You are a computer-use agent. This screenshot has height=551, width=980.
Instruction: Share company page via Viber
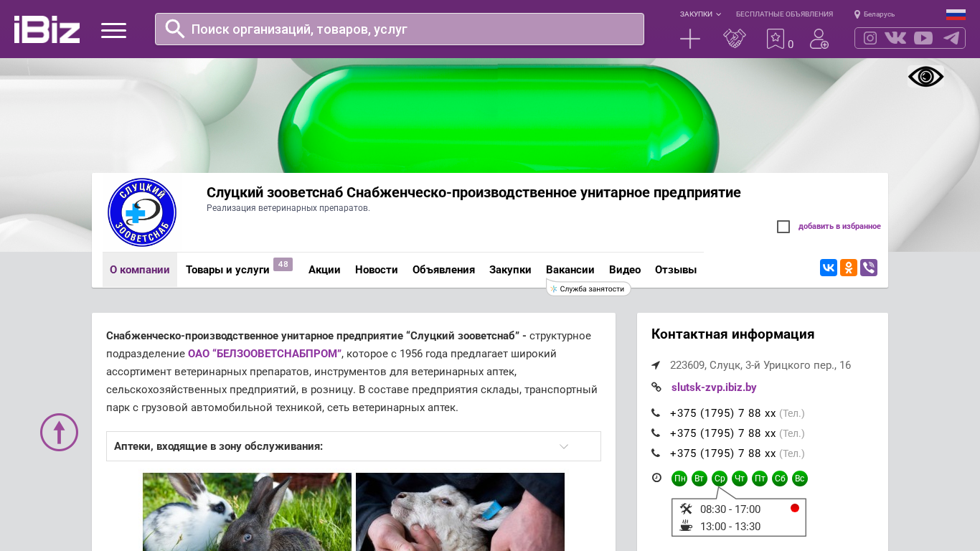[x=869, y=268]
